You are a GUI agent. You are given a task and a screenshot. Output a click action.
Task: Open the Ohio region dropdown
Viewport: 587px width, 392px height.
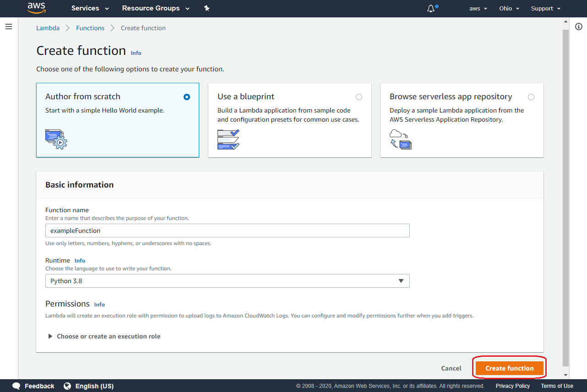point(509,9)
